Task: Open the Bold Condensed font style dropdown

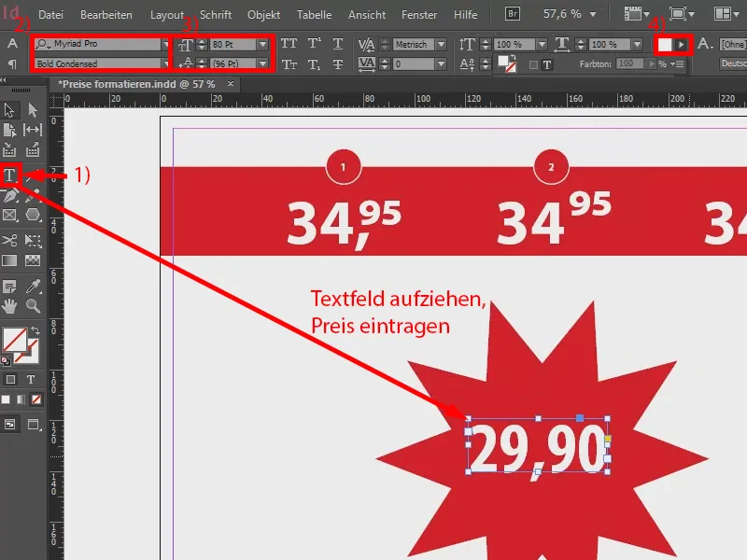Action: [165, 63]
